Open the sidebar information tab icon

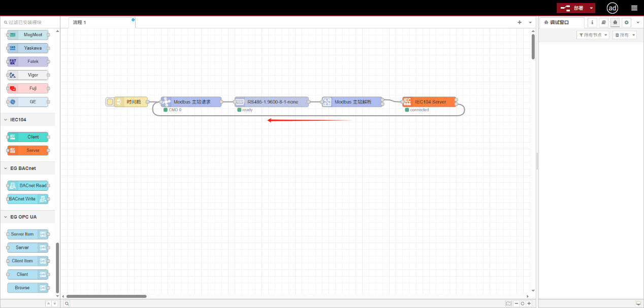pos(592,22)
